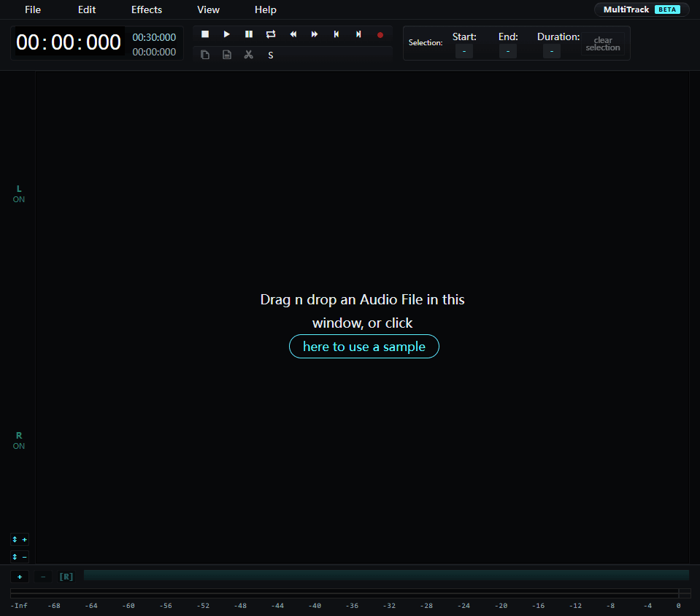Click the clear selection button
This screenshot has height=616, width=700.
[x=603, y=44]
